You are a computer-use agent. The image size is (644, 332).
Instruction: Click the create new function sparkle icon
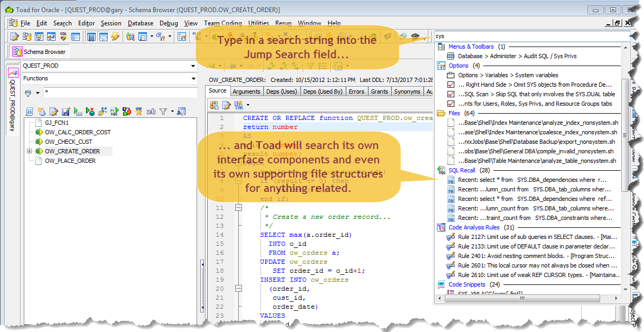tap(41, 112)
